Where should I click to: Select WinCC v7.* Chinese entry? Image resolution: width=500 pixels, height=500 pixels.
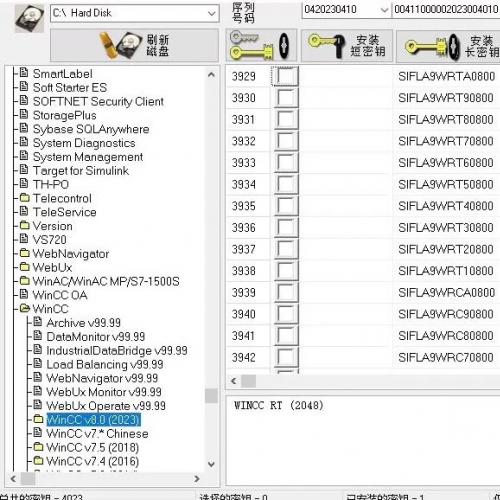tap(97, 434)
